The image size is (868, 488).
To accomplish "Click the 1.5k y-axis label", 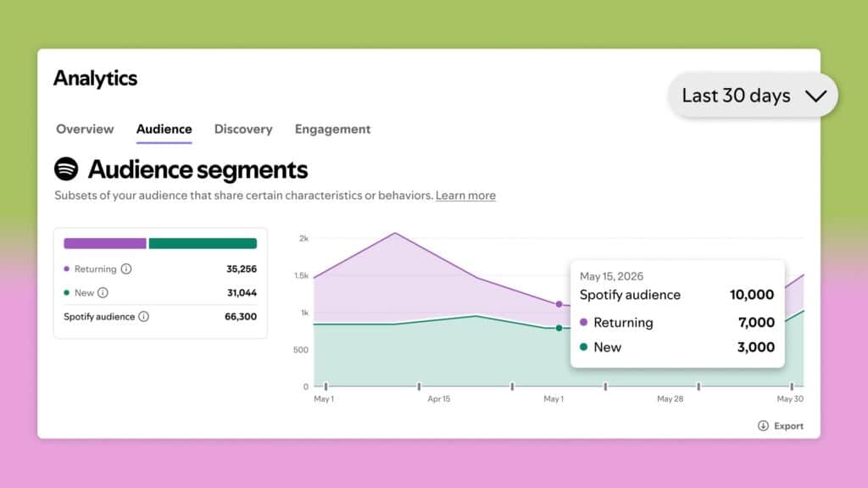I will click(x=301, y=275).
